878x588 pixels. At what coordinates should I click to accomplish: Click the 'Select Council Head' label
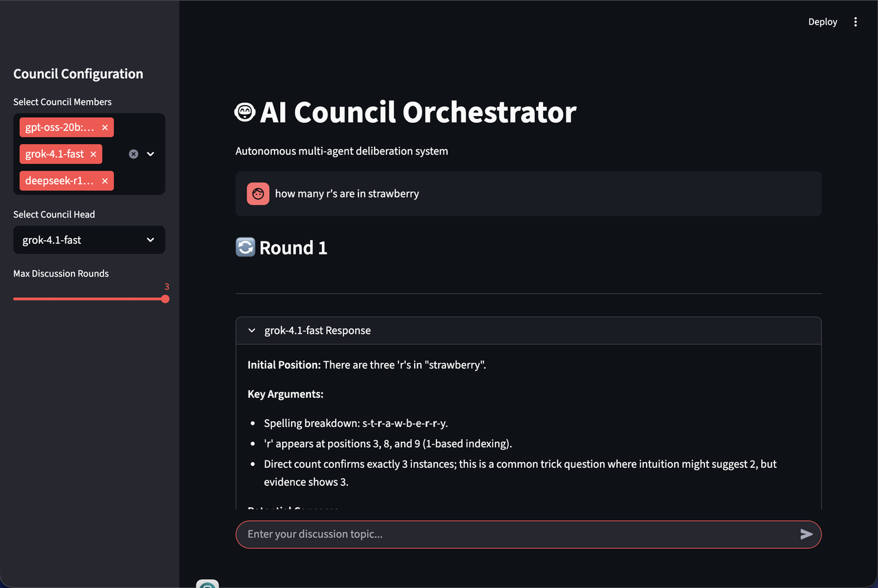coord(54,215)
